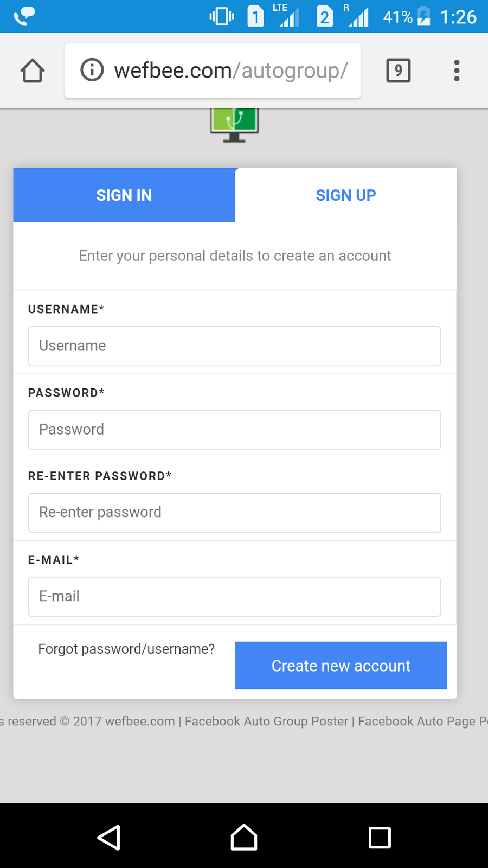Open the browser three-dot menu
The width and height of the screenshot is (488, 868).
coord(457,71)
